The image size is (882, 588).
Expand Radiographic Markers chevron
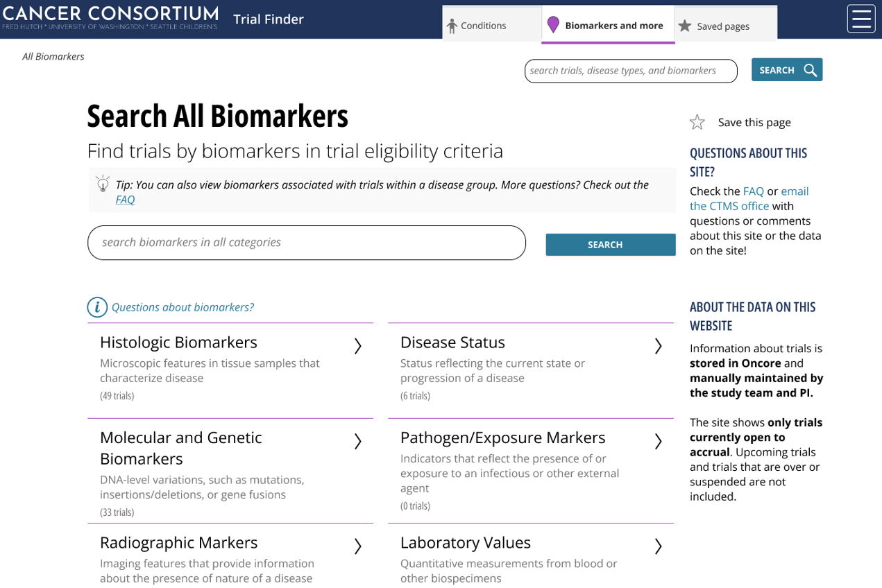click(x=357, y=546)
